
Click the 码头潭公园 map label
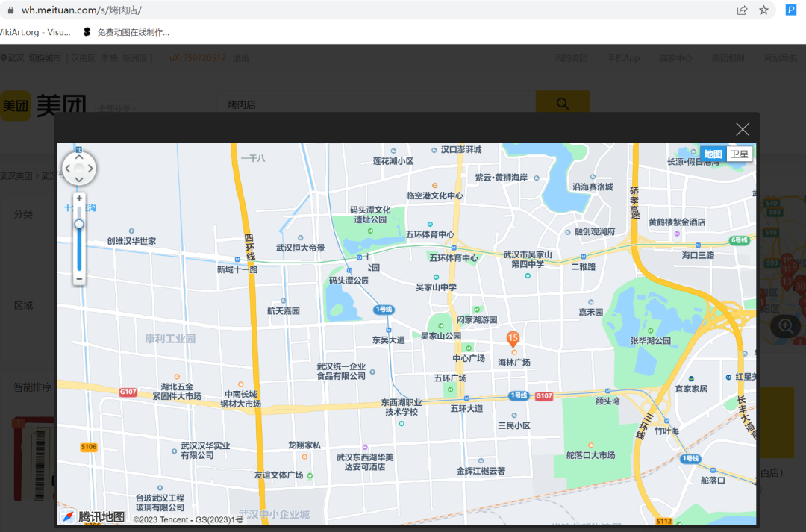(x=349, y=280)
